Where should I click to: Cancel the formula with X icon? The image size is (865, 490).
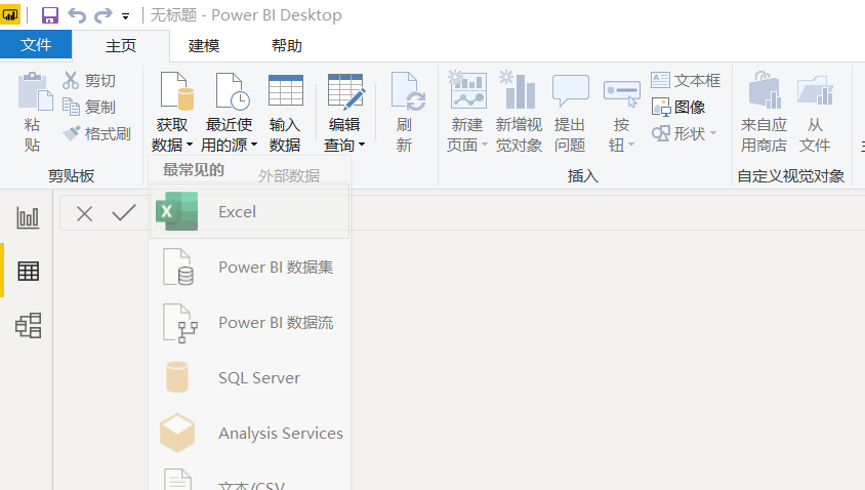click(x=84, y=214)
